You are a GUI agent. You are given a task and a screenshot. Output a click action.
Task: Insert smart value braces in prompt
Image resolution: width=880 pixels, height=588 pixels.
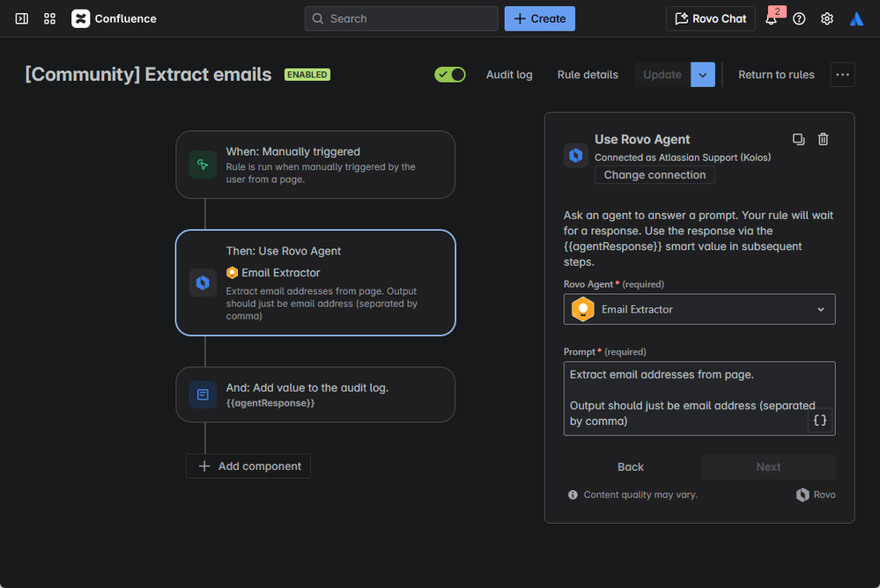[x=820, y=420]
